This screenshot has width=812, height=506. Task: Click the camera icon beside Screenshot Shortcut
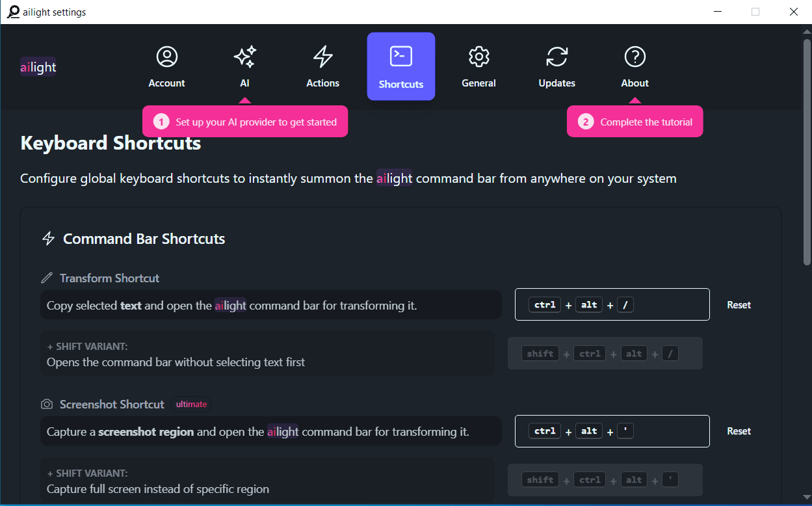(x=47, y=405)
